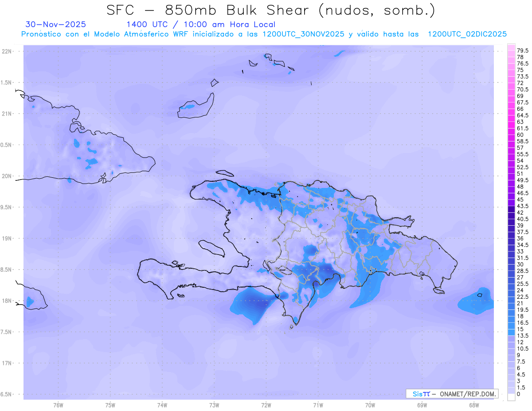Screen dimensions: 532x411
Task: Click the color bar value "10.5"
Action: pyautogui.click(x=523, y=348)
